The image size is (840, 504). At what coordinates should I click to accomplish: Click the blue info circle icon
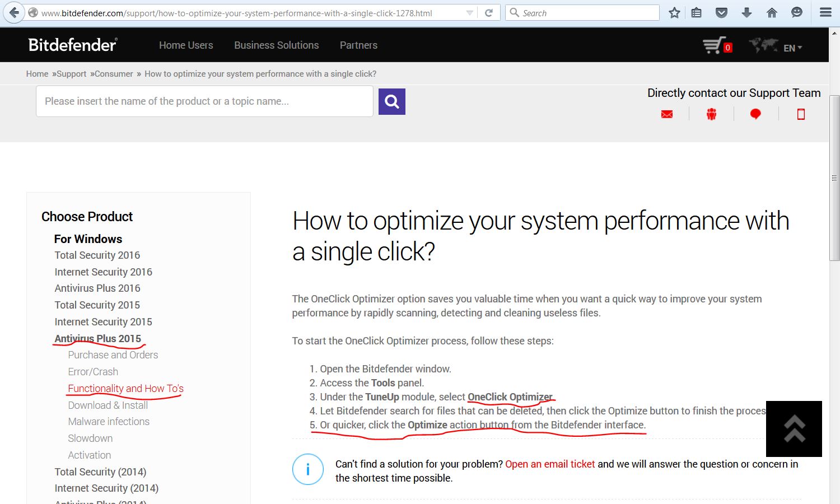308,469
